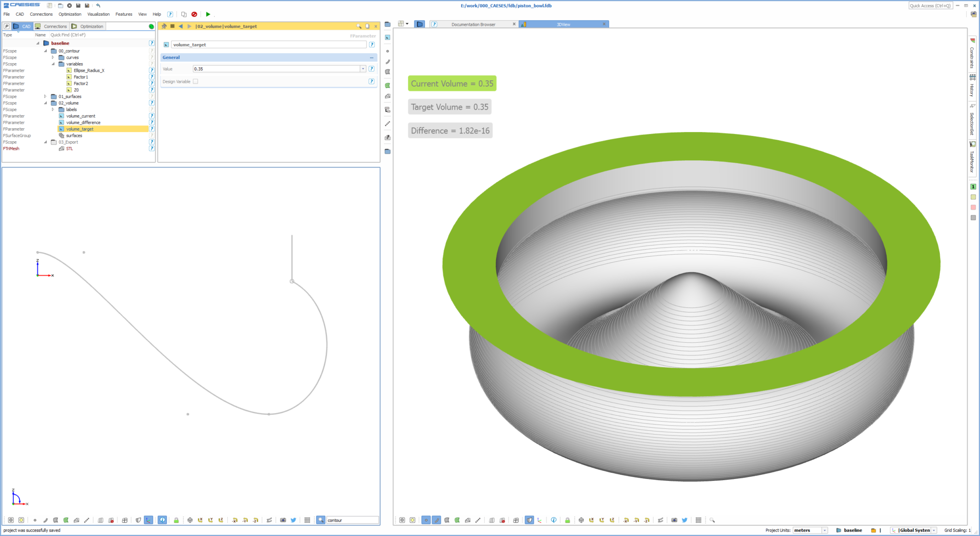Select the Save icon in the top toolbar
This screenshot has height=536, width=980.
click(x=78, y=5)
